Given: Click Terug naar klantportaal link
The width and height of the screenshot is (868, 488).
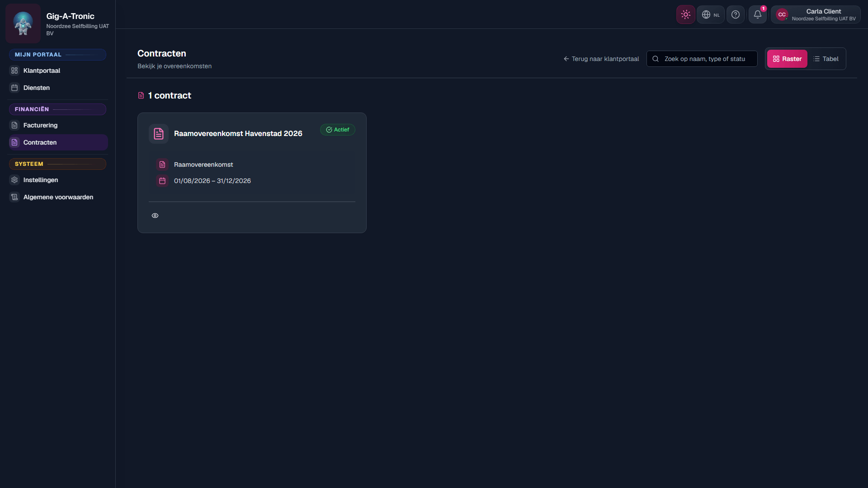Looking at the screenshot, I should click(x=601, y=59).
